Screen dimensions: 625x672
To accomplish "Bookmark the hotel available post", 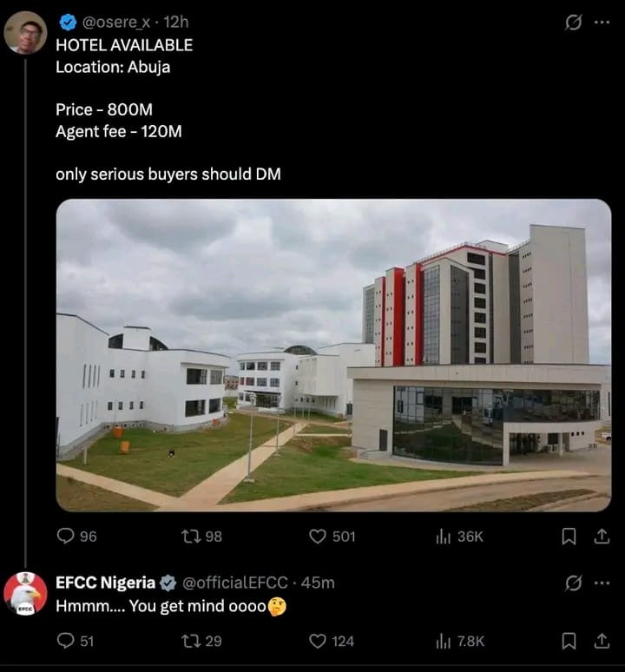I will tap(569, 537).
